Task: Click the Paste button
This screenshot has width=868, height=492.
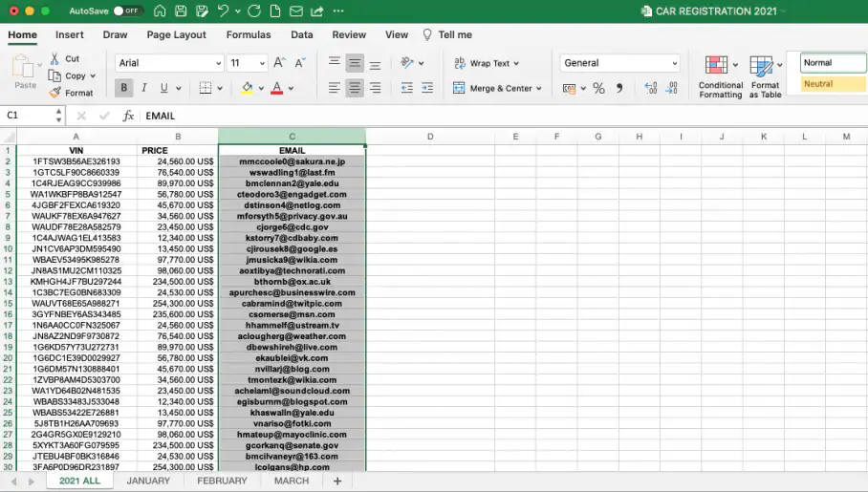Action: point(24,72)
